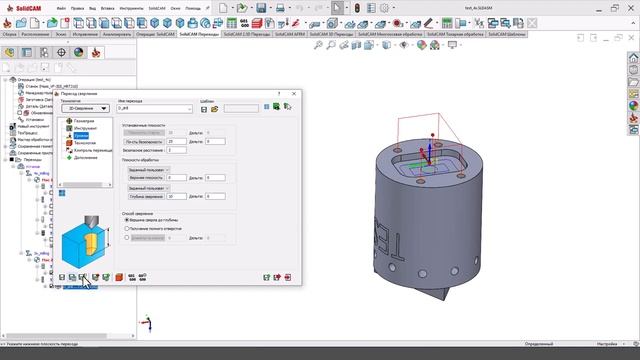Open the crosshair DimXpert manager tab

(x=61, y=52)
